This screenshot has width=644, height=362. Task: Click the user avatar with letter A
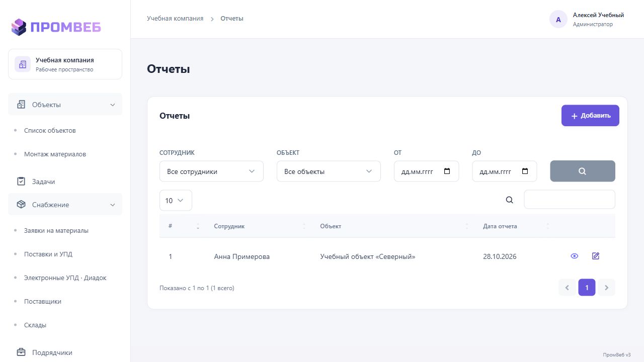(558, 20)
